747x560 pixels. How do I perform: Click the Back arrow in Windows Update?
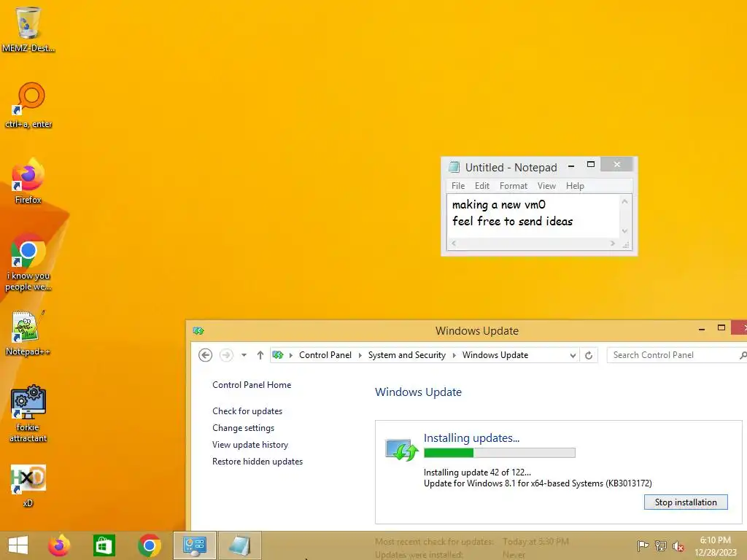(x=205, y=355)
